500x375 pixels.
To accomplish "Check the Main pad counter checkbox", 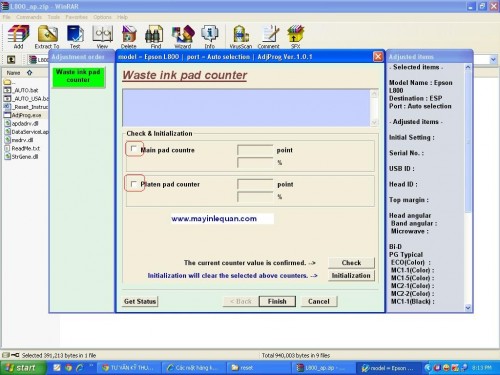I will pos(134,149).
